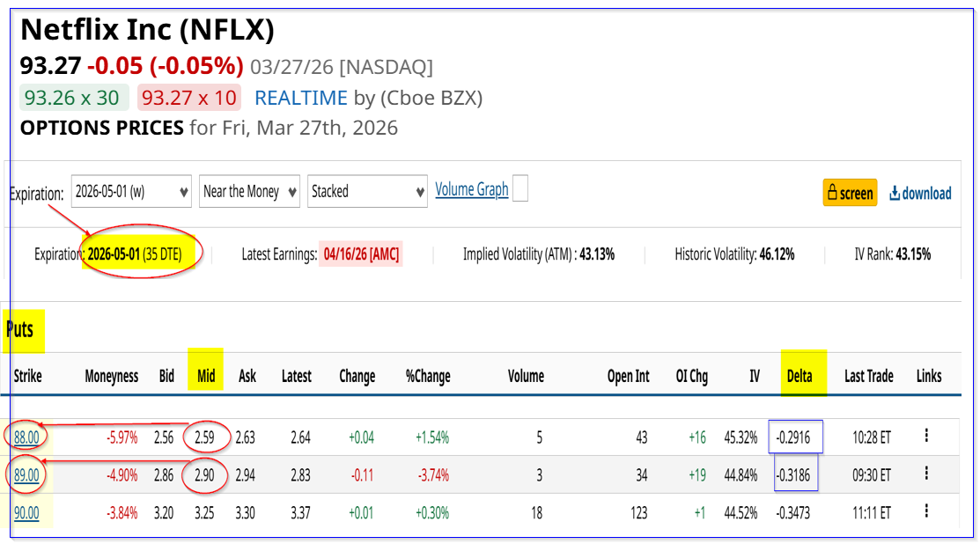Open the Expiration date dropdown
This screenshot has width=980, height=544.
tap(131, 191)
